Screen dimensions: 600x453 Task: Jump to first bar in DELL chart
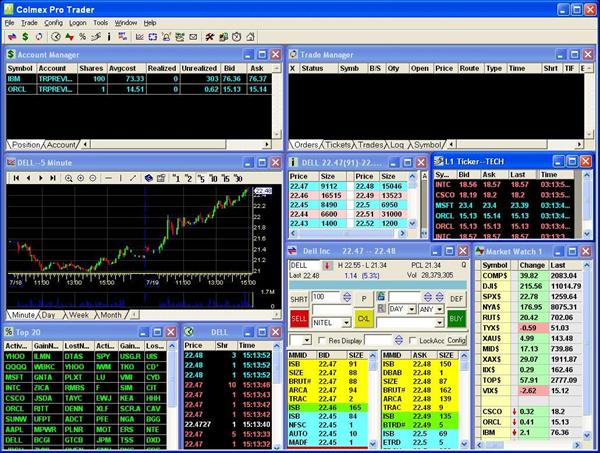[x=16, y=178]
